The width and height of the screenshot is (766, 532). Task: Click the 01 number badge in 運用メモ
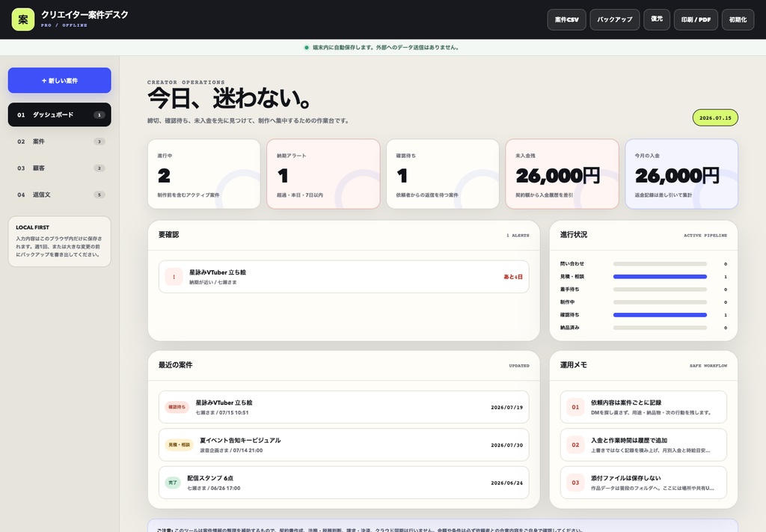575,407
